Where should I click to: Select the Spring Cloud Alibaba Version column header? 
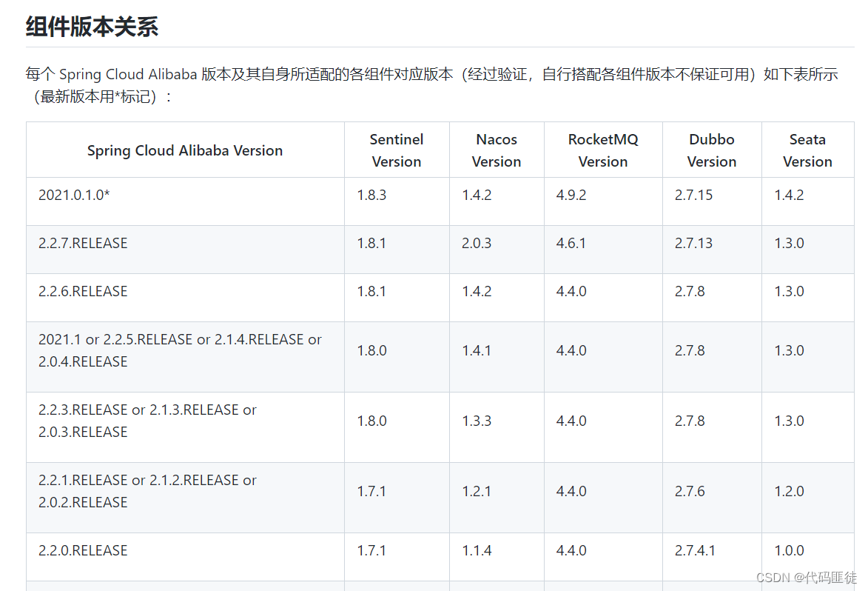tap(185, 150)
